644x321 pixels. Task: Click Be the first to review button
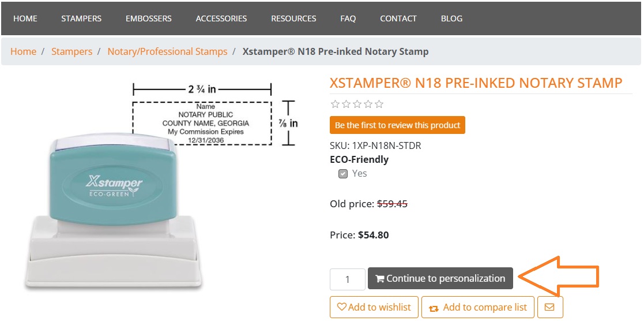click(x=397, y=125)
